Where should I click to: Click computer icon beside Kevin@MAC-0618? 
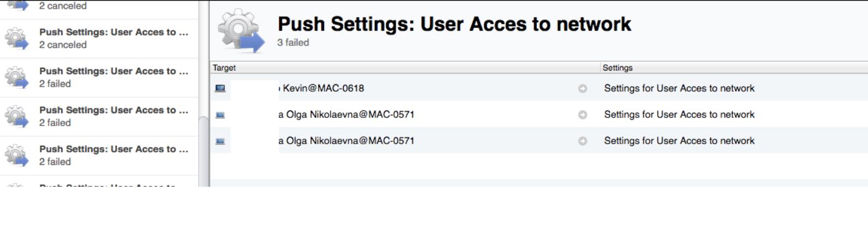[x=220, y=88]
